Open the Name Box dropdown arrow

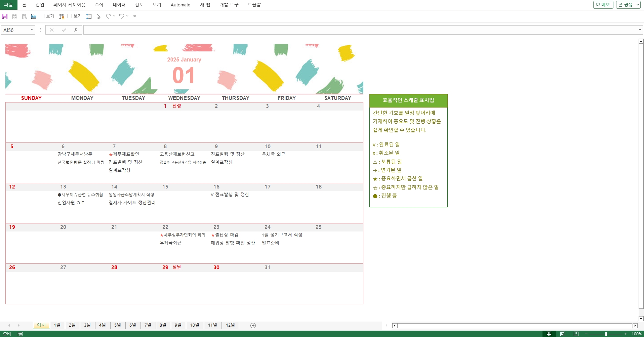pyautogui.click(x=32, y=30)
